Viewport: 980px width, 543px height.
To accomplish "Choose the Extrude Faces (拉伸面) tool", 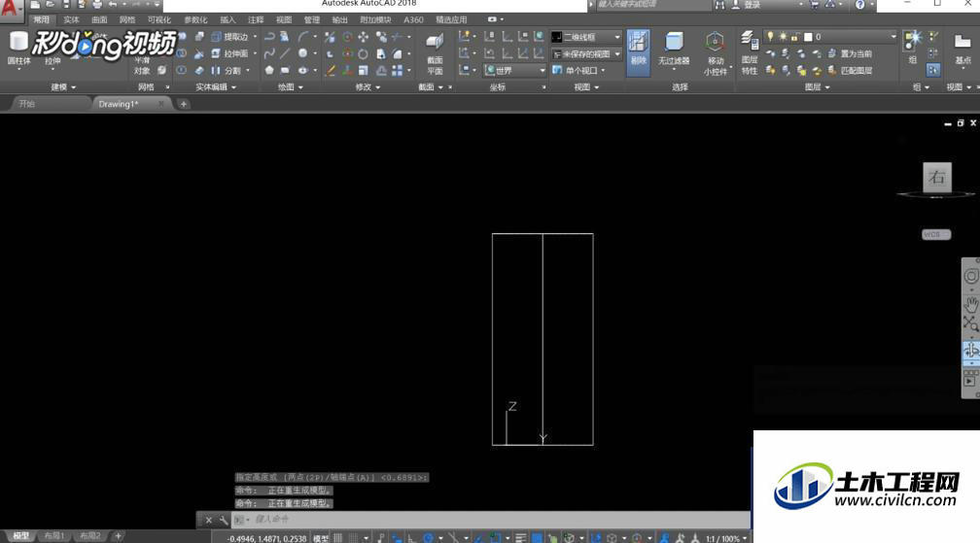I will [229, 53].
